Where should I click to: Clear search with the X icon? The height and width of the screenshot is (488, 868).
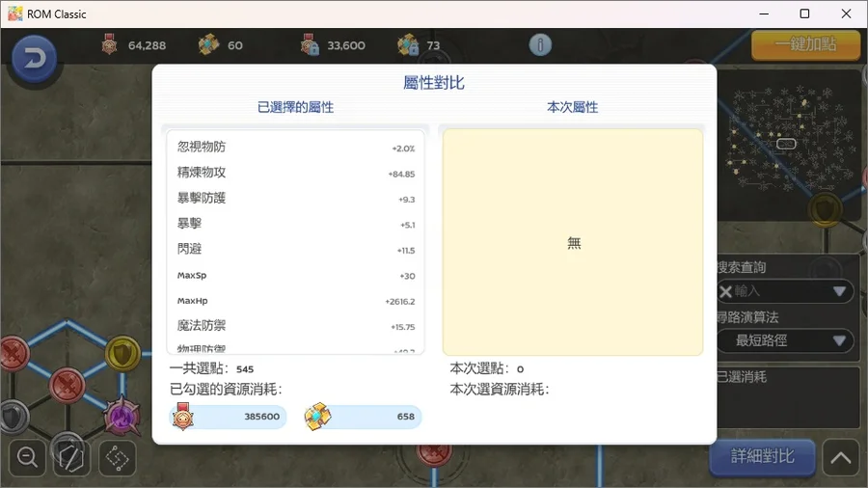[x=725, y=291]
